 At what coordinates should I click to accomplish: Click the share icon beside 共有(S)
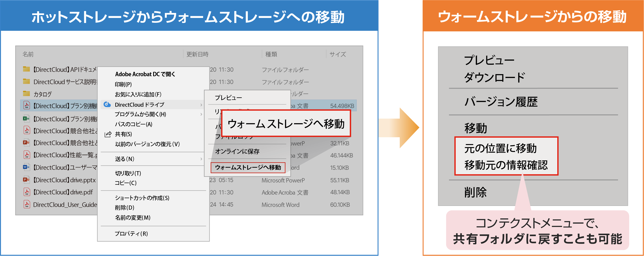click(108, 134)
